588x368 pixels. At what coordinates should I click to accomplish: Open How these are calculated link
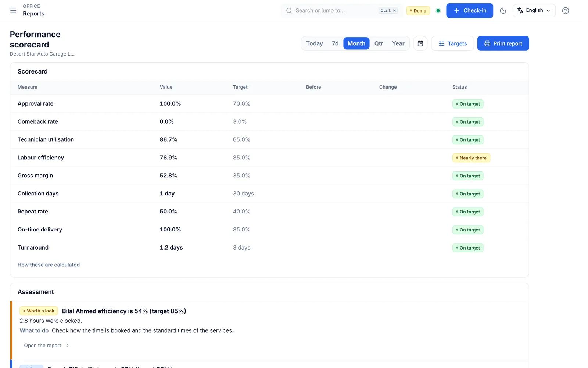[x=49, y=265]
